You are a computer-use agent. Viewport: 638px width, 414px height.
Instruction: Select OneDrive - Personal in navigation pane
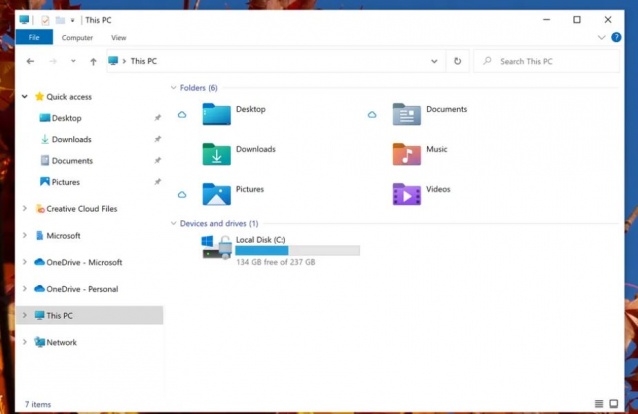[82, 289]
